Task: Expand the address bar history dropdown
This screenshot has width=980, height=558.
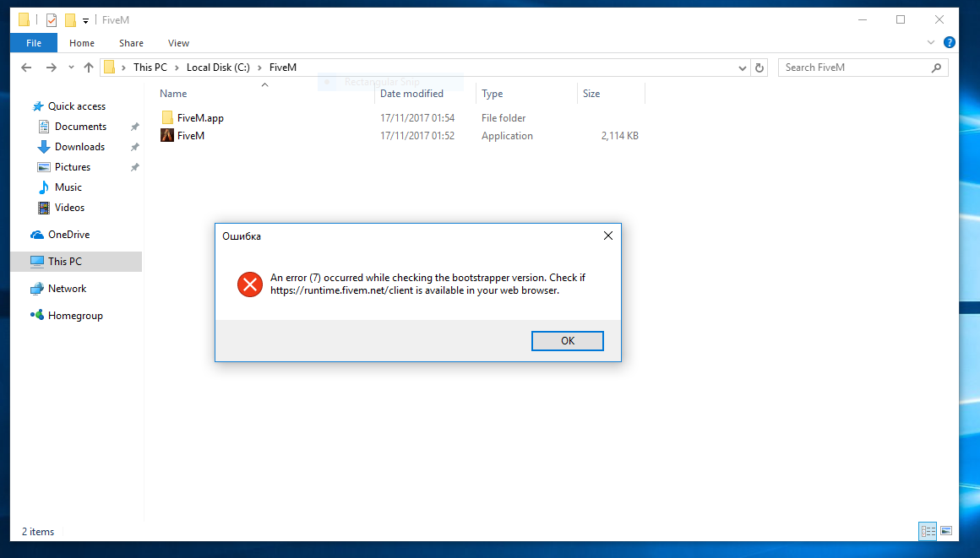Action: 743,68
